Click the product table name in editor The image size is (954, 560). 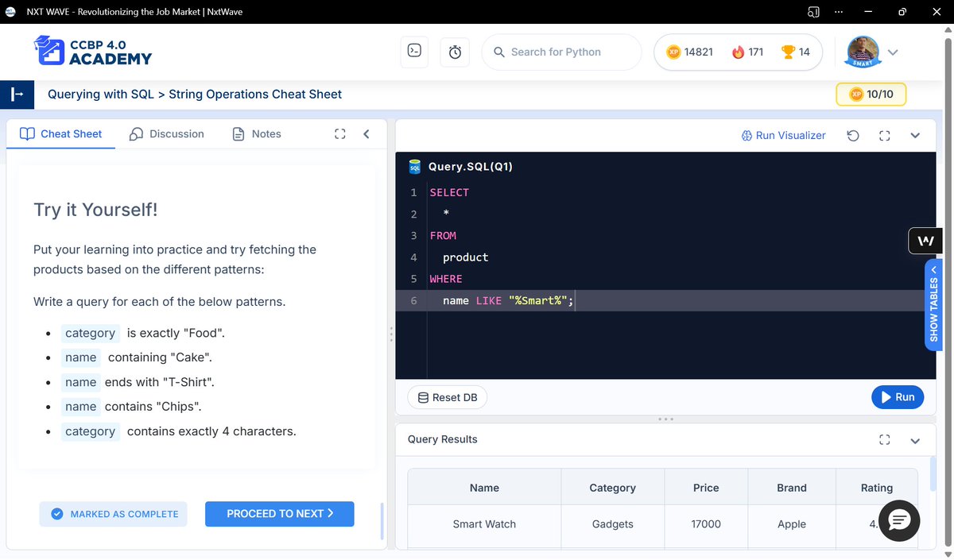(x=465, y=257)
